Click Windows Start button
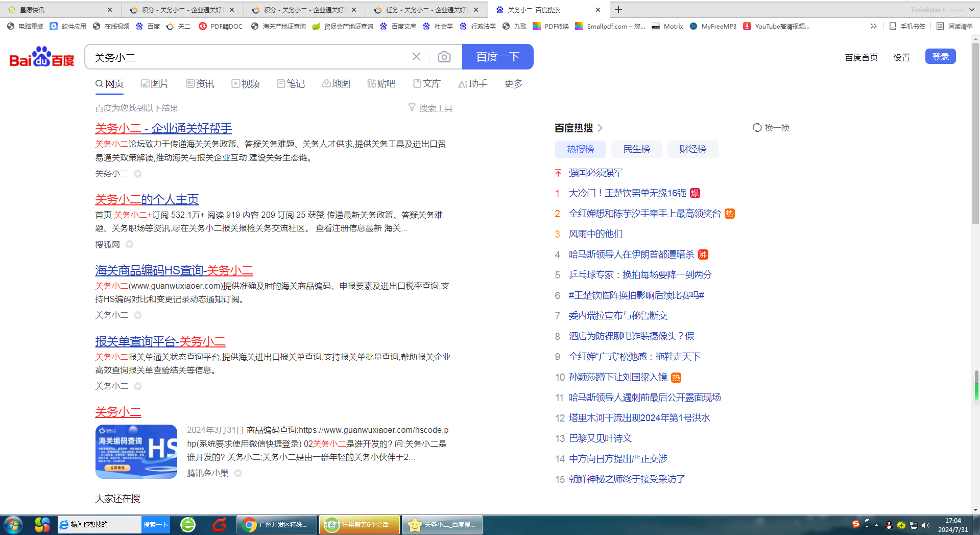 (13, 525)
